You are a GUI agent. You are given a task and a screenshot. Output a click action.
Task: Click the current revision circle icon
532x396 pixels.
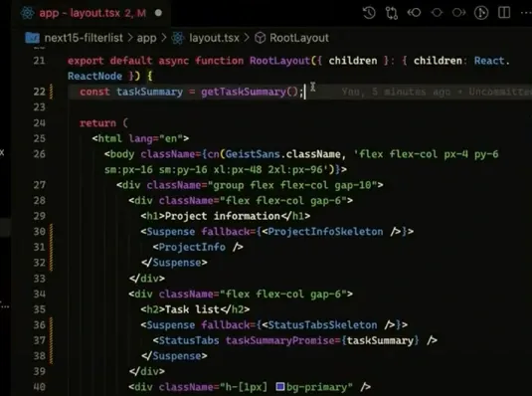[437, 13]
